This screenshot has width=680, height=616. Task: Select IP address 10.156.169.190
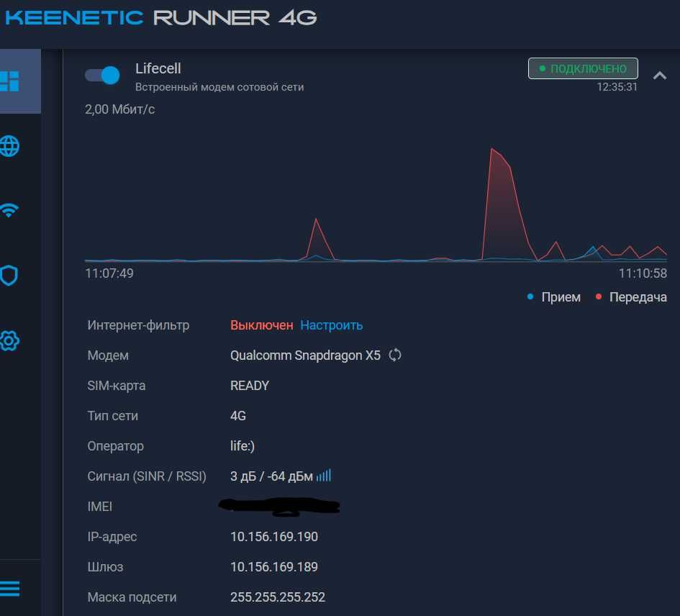274,537
